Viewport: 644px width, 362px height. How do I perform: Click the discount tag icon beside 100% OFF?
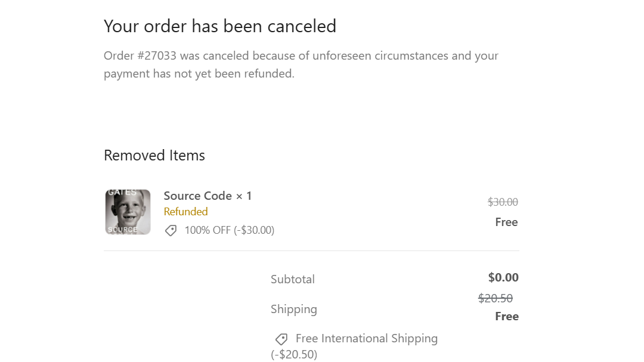click(171, 231)
